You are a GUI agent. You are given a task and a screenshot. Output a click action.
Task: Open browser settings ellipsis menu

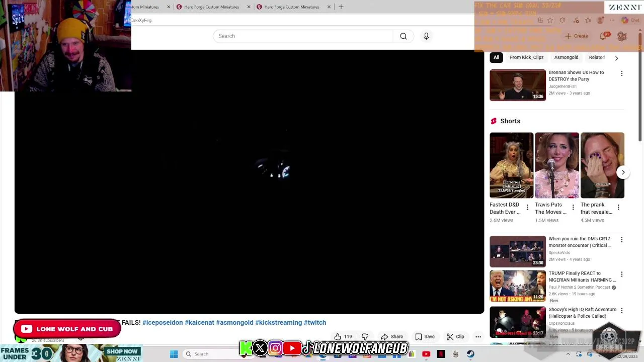pyautogui.click(x=612, y=20)
